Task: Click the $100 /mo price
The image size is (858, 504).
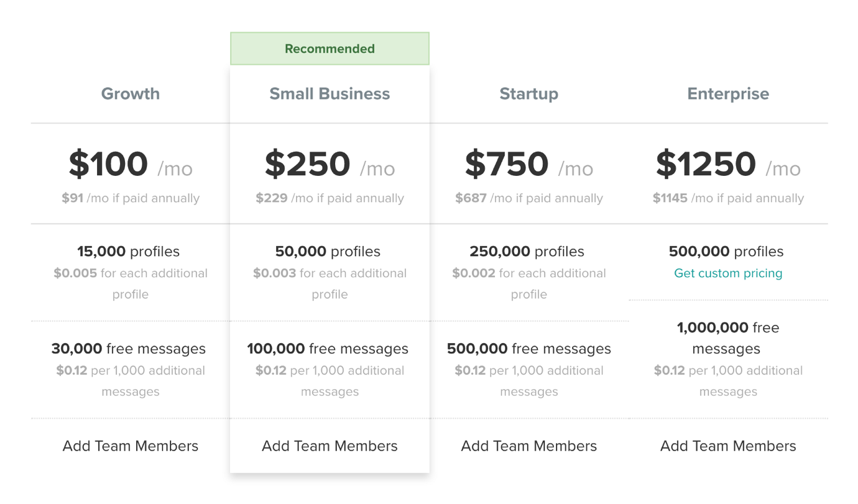Action: pyautogui.click(x=130, y=165)
